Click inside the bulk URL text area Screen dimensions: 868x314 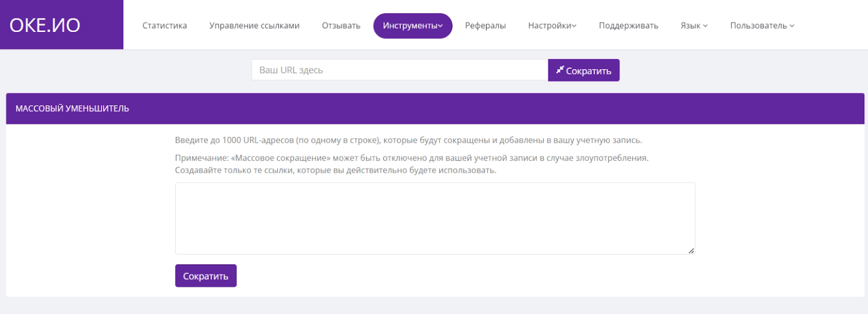435,218
